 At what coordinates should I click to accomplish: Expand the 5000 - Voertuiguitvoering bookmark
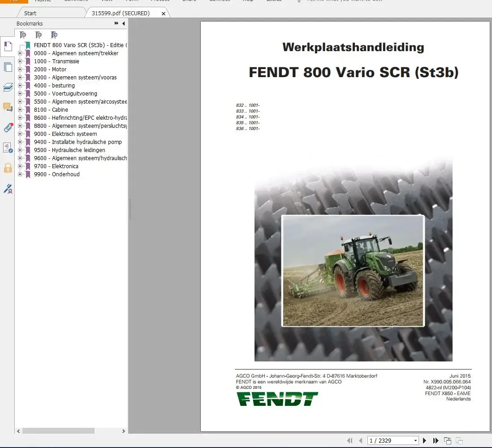(20, 94)
